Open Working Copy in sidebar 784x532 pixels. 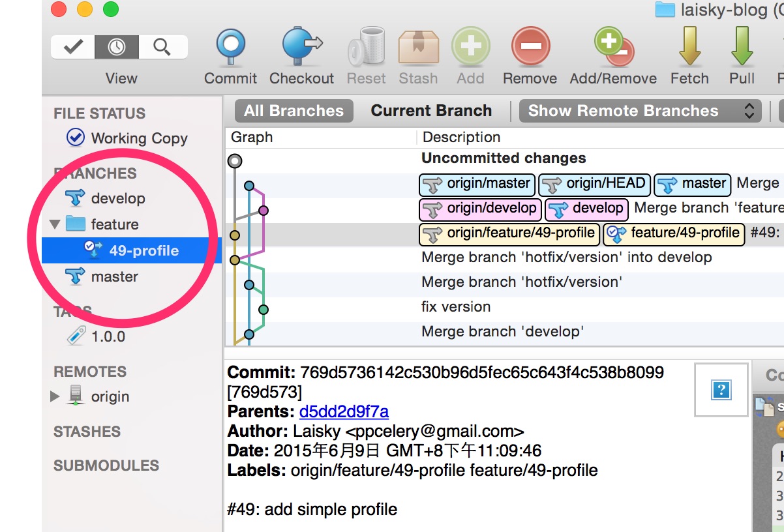tap(139, 138)
